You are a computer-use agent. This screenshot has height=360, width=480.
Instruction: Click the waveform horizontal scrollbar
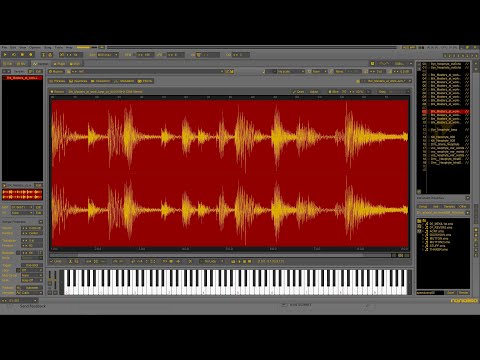pyautogui.click(x=220, y=255)
